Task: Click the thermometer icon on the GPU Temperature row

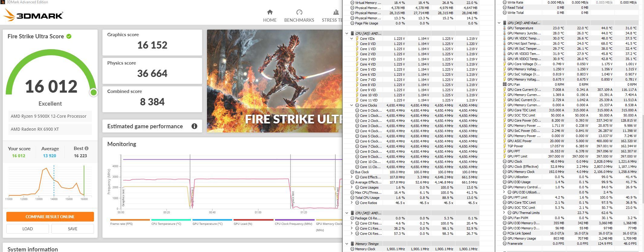Action: [x=504, y=28]
